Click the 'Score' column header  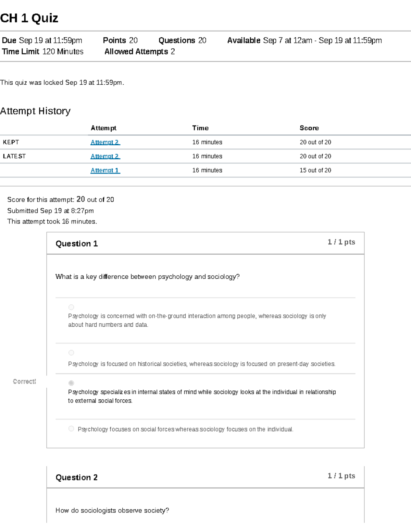[309, 128]
